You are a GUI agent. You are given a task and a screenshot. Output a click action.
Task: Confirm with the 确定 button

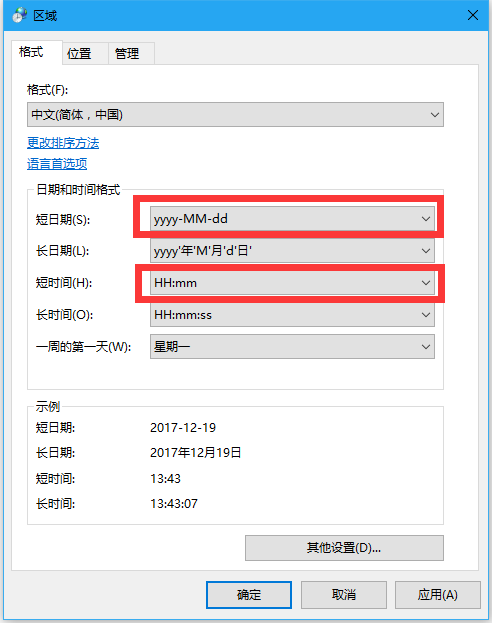click(x=249, y=595)
